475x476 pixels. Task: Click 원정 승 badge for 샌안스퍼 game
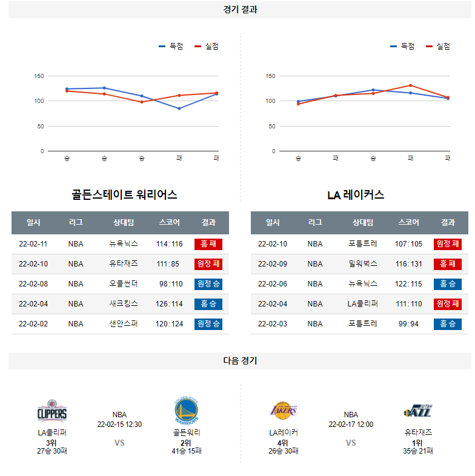[208, 324]
